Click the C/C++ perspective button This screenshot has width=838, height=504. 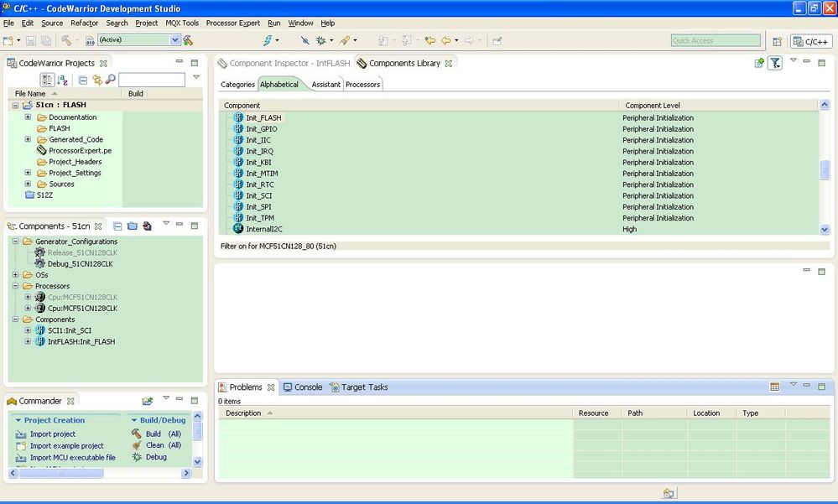tap(811, 41)
